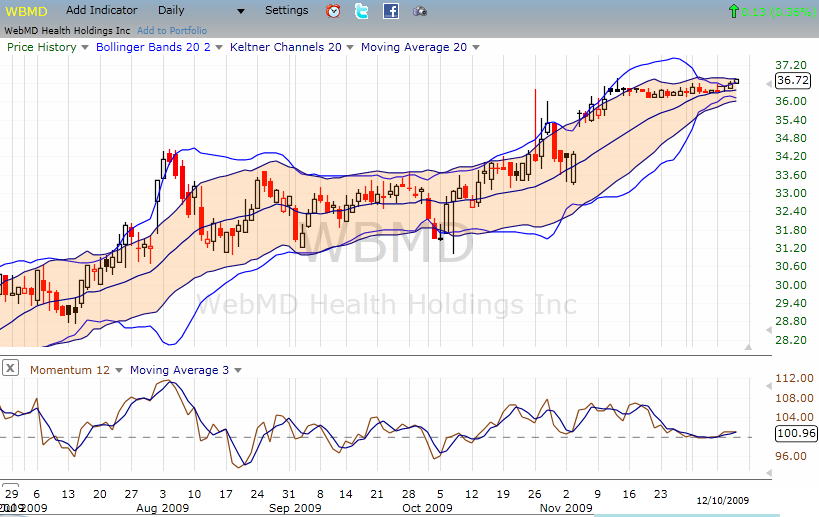
Task: Open the Daily interval dropdown arrow
Action: tap(241, 11)
